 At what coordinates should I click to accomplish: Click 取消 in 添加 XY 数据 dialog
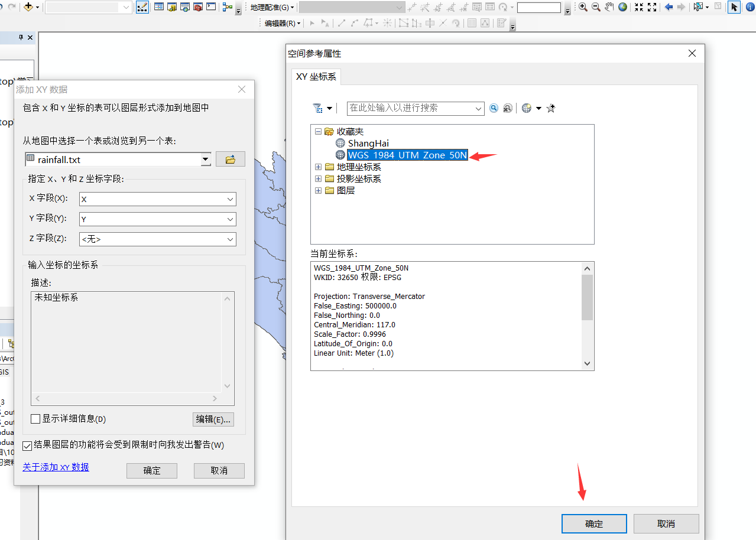pyautogui.click(x=219, y=470)
